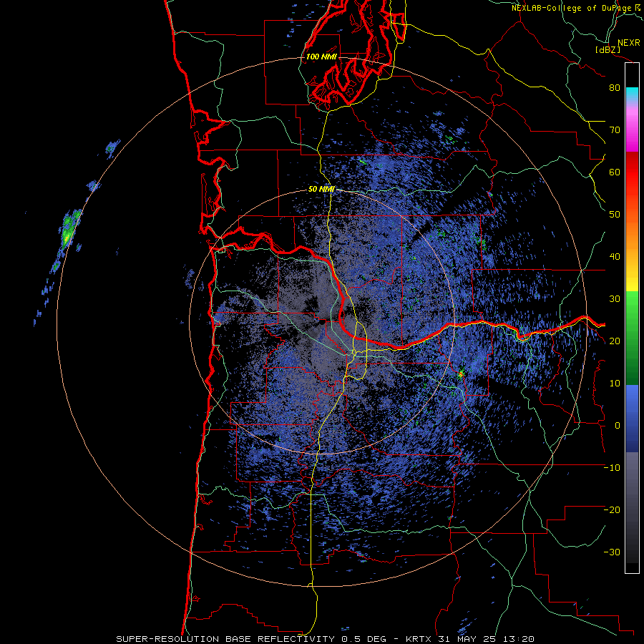Click the cyan top segment of color bar
644x644 pixels.
tap(632, 95)
